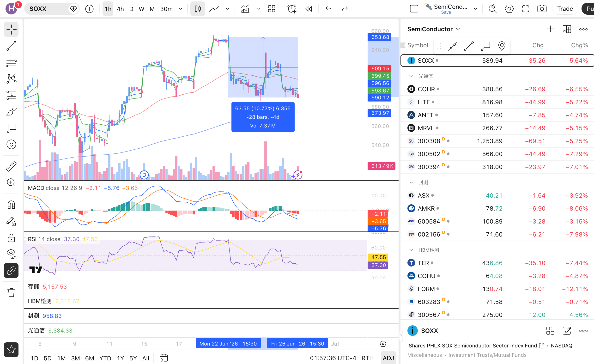Toggle magnet mode for drawings

pyautogui.click(x=11, y=205)
